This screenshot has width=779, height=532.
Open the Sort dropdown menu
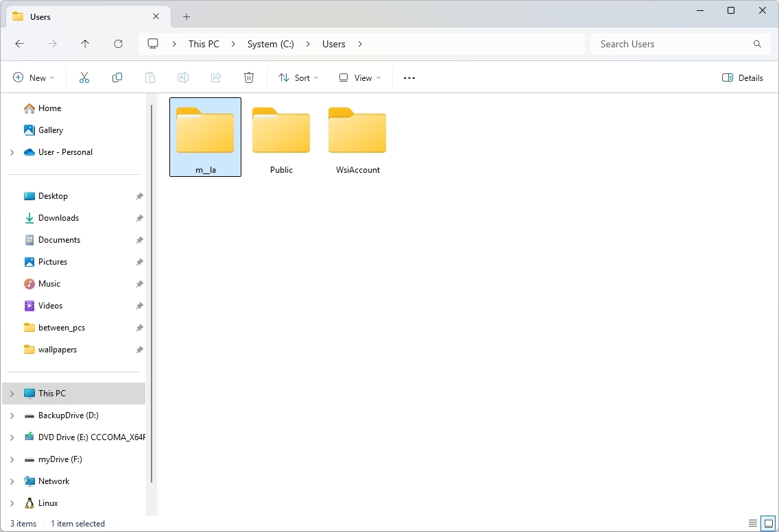click(298, 77)
